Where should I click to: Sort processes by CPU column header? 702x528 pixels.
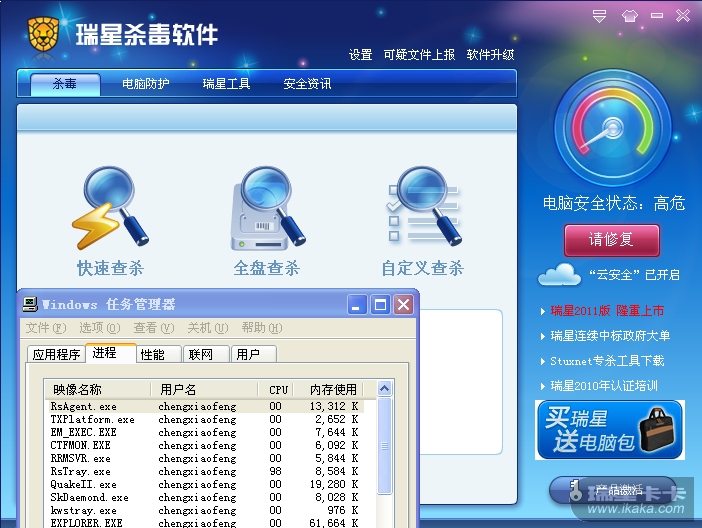pyautogui.click(x=276, y=390)
